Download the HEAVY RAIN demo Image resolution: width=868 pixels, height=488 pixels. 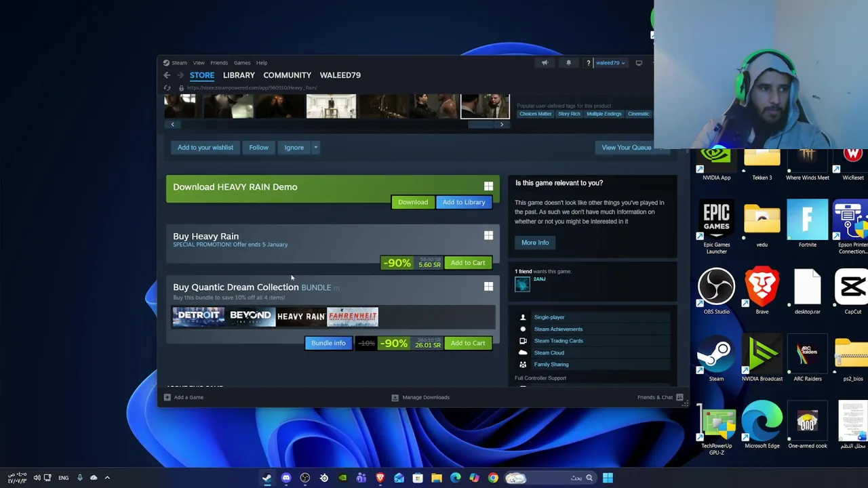coord(413,202)
